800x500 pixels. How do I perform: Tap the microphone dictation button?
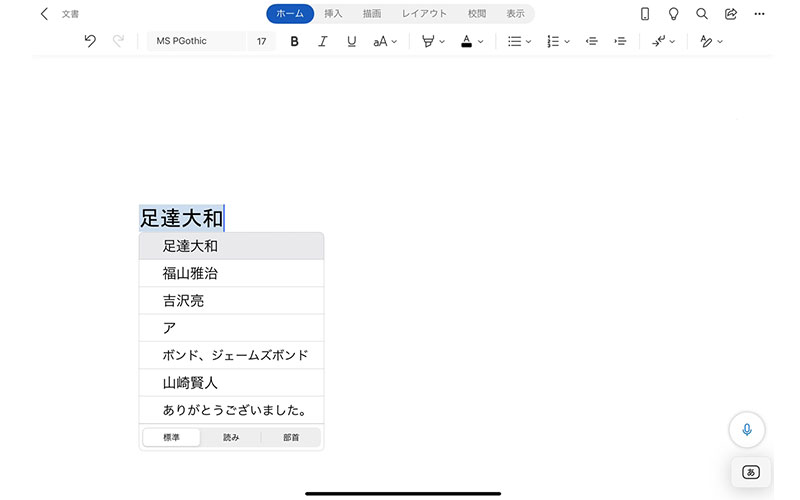point(746,429)
